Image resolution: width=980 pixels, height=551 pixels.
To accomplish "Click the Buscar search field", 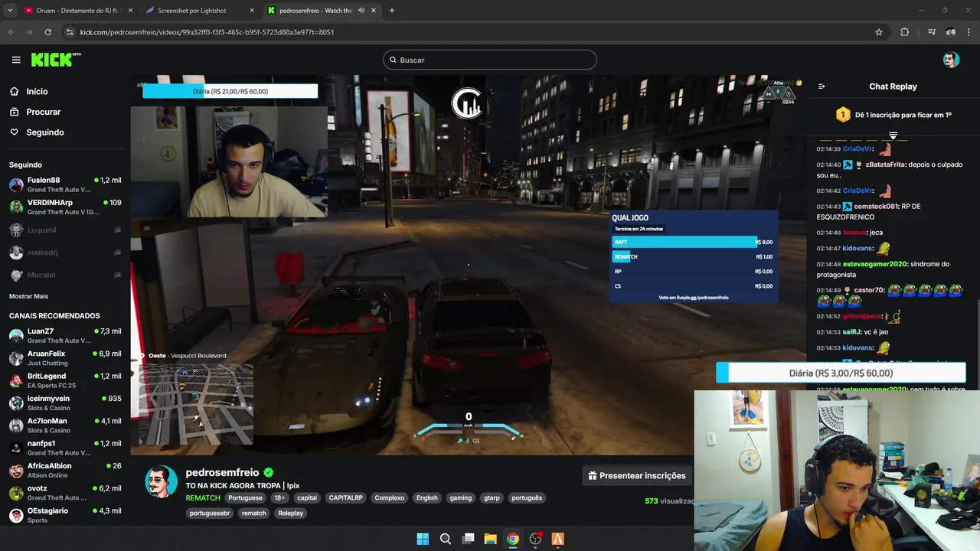I will pyautogui.click(x=490, y=60).
